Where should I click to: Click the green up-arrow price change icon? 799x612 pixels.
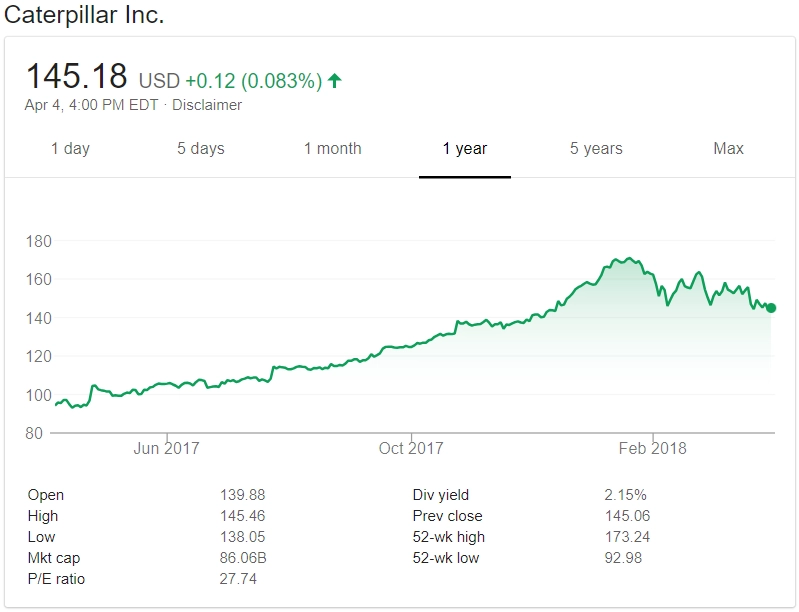point(335,81)
